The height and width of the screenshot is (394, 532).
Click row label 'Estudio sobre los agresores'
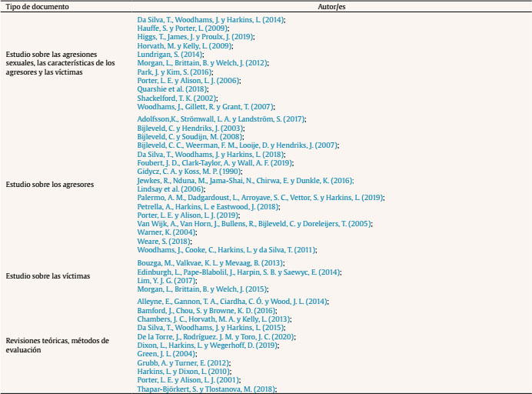tap(50, 185)
